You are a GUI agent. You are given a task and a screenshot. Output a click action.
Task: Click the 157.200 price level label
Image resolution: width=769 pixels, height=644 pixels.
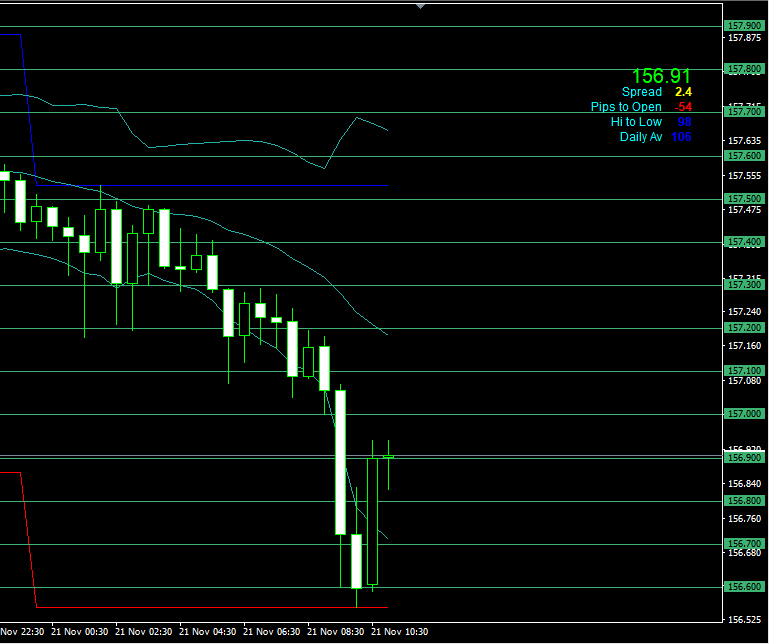click(742, 328)
